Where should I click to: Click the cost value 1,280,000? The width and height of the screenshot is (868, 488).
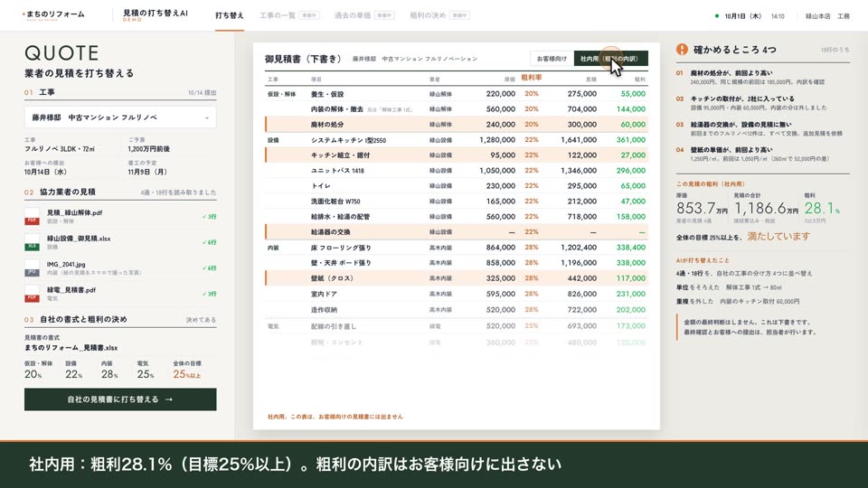(x=497, y=140)
